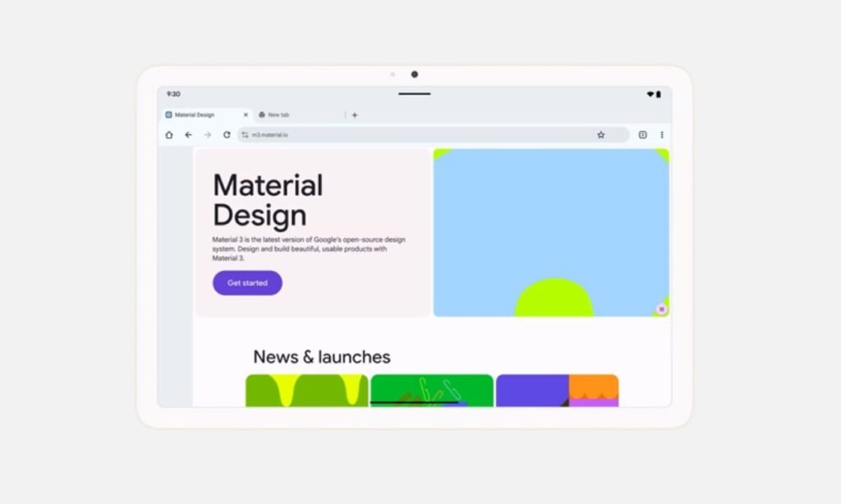Bookmark this page with the star icon
Viewport: 841px width, 504px height.
point(600,135)
